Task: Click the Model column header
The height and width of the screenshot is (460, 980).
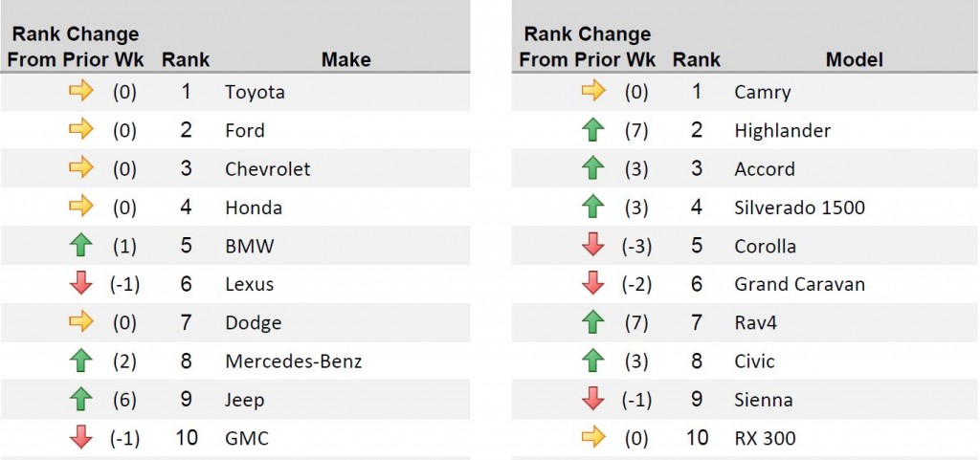Action: pos(855,60)
